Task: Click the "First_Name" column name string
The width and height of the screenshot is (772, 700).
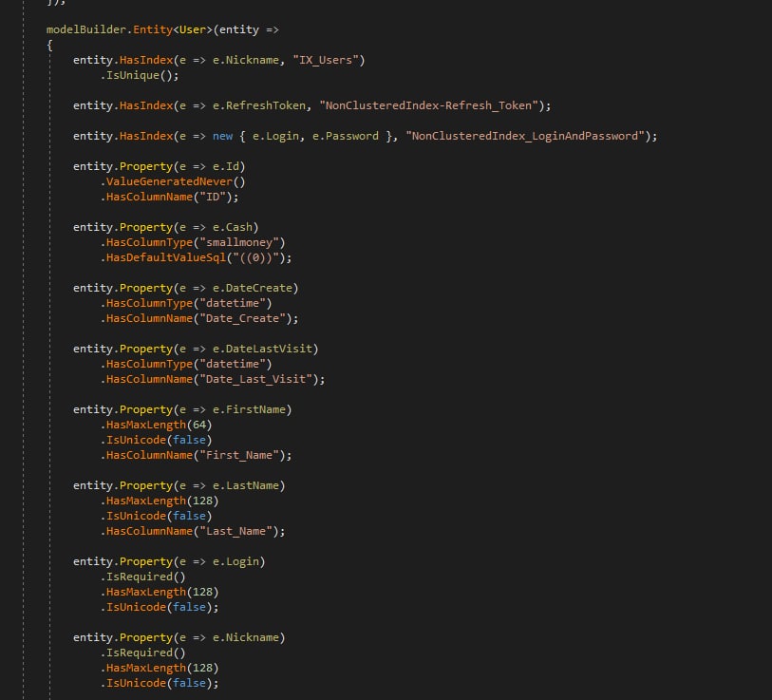Action: tap(239, 455)
